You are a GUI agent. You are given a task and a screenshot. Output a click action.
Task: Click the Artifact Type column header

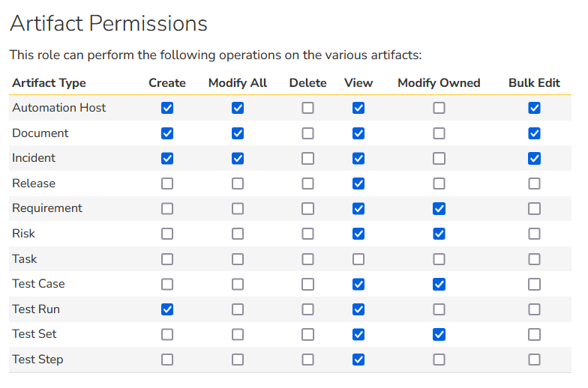coord(49,83)
